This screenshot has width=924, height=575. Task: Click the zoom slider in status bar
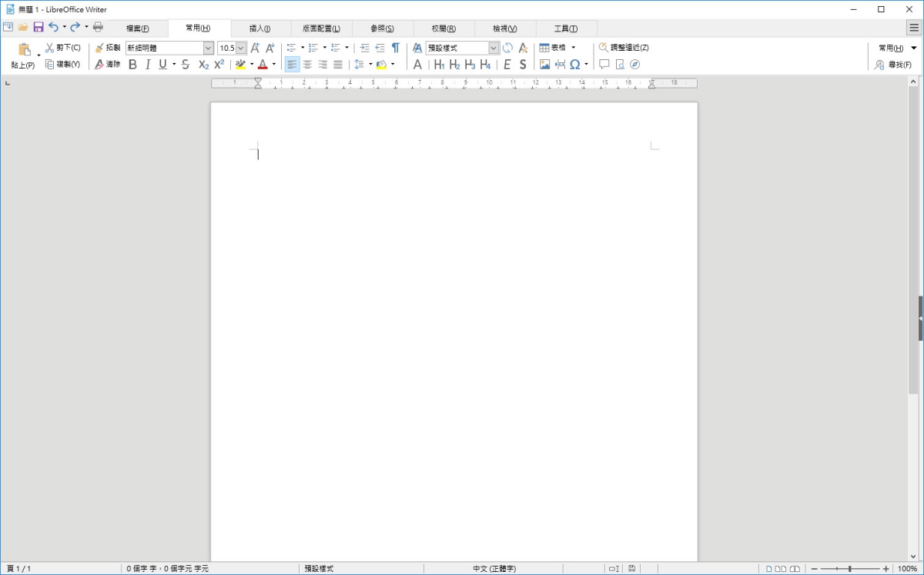(x=849, y=569)
